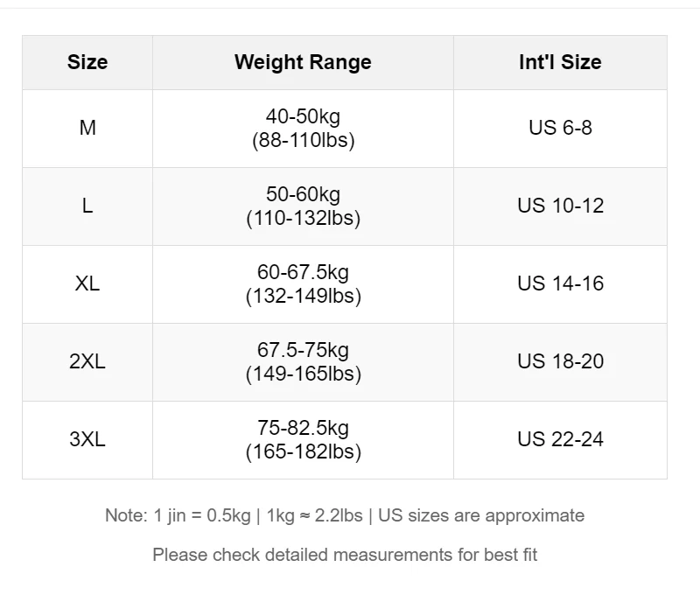Select the M size cell
Viewport: 700px width, 595px height.
pos(87,128)
